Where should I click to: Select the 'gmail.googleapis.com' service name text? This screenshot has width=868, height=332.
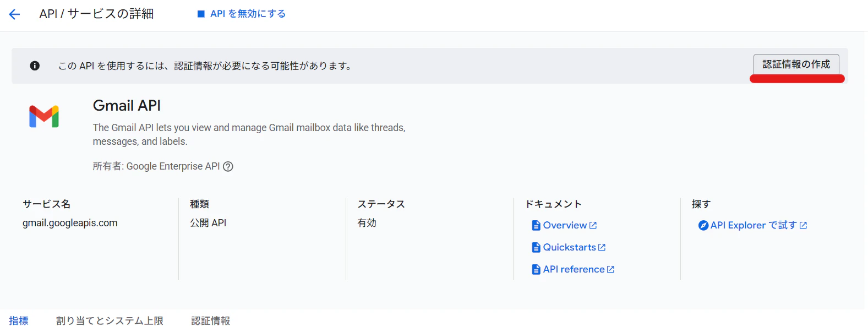pyautogui.click(x=70, y=223)
